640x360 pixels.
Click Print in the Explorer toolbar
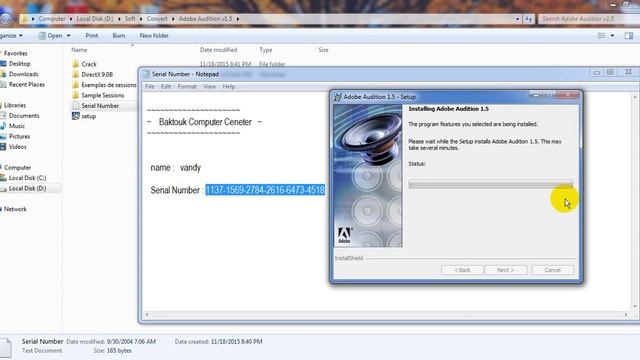[92, 36]
